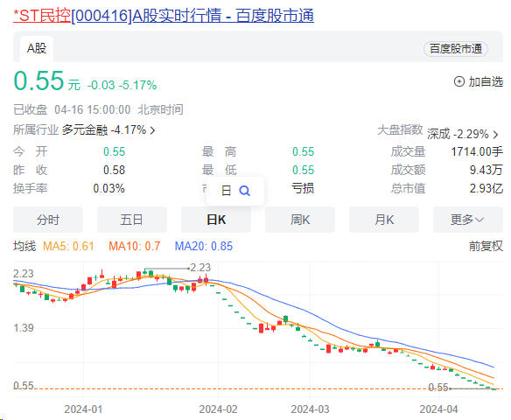This screenshot has width=511, height=420.
Task: Click the 换手率 0.03% value
Action: click(x=108, y=188)
